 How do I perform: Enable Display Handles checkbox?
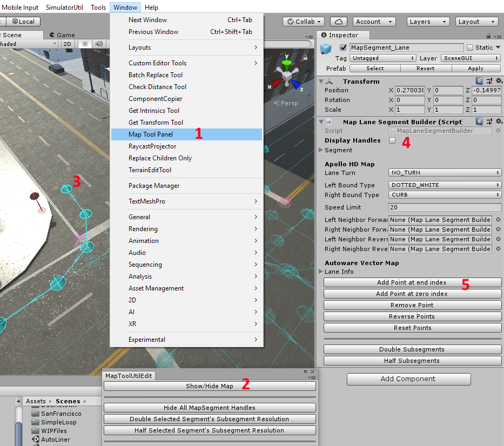coord(392,140)
